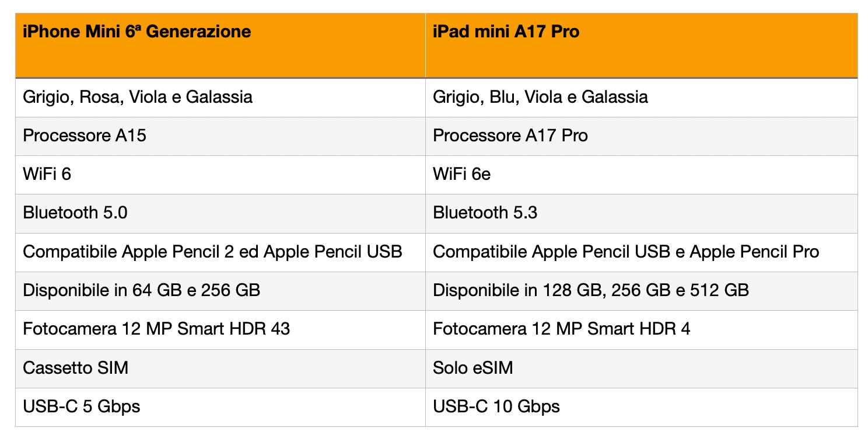
Task: Click the 'iPad mini A17 Pro' header cell
Action: (x=506, y=32)
